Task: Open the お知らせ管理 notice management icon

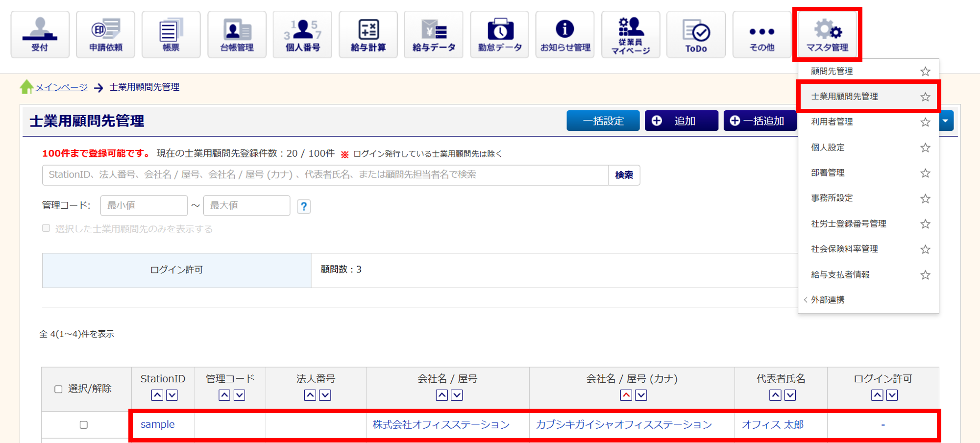Action: 565,34
